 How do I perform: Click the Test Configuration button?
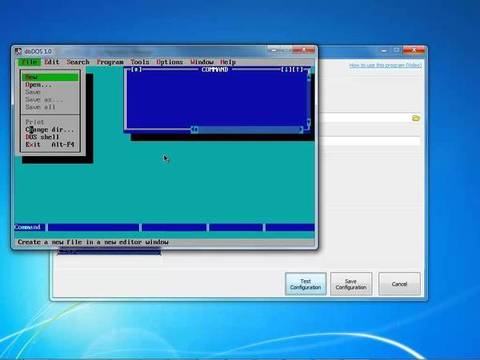point(306,284)
